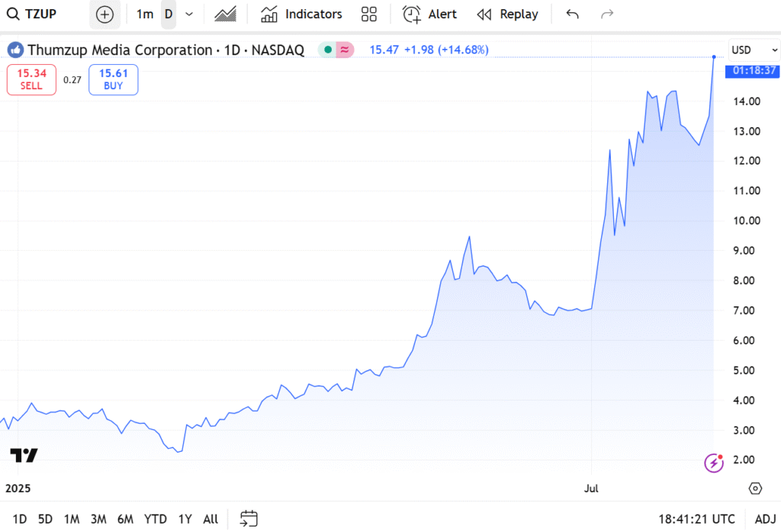The image size is (781, 532).
Task: Open the layout templates grid icon
Action: [x=369, y=14]
